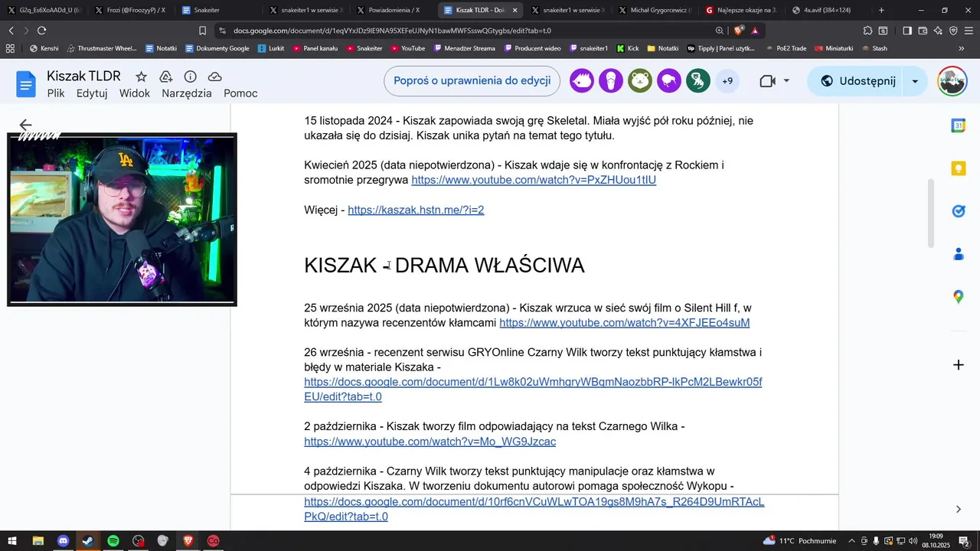Check the cloud document status icon
The image size is (980, 551).
pyautogui.click(x=215, y=77)
